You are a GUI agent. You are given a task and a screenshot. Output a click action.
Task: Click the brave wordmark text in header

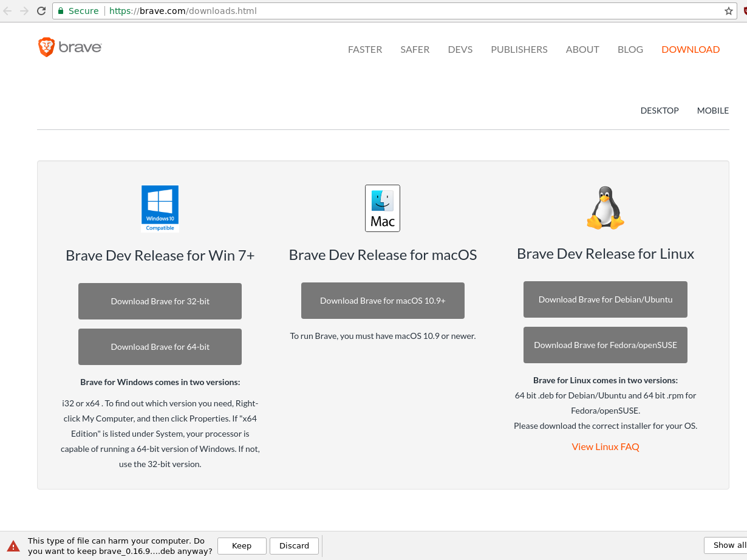pos(80,47)
